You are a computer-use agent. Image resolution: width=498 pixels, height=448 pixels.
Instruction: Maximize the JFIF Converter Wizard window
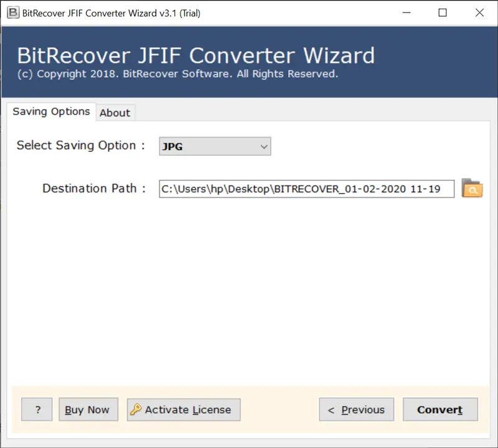(443, 12)
